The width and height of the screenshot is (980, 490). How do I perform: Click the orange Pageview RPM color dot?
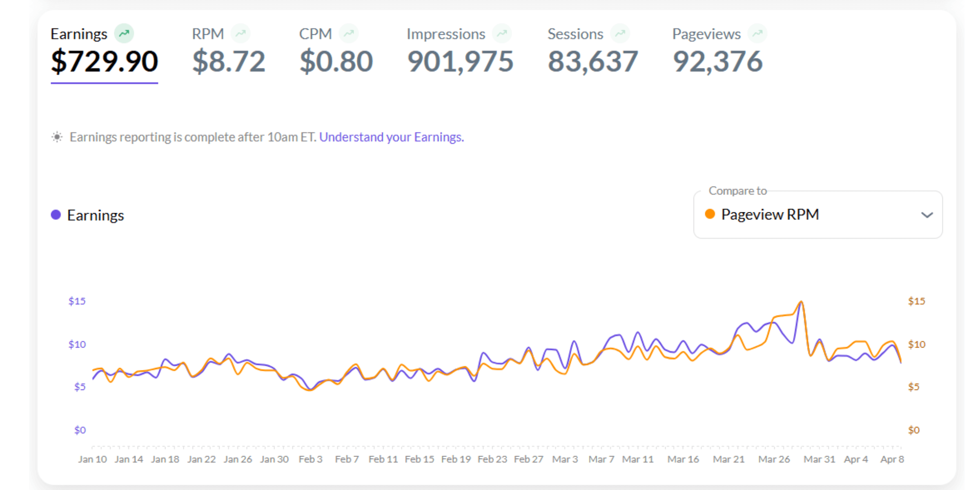pyautogui.click(x=710, y=214)
